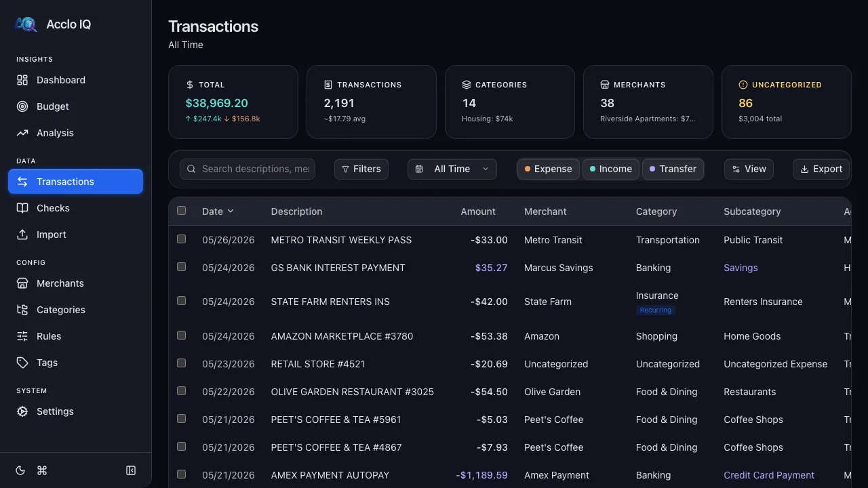Click the Olive Garden merchant cell

pyautogui.click(x=552, y=392)
